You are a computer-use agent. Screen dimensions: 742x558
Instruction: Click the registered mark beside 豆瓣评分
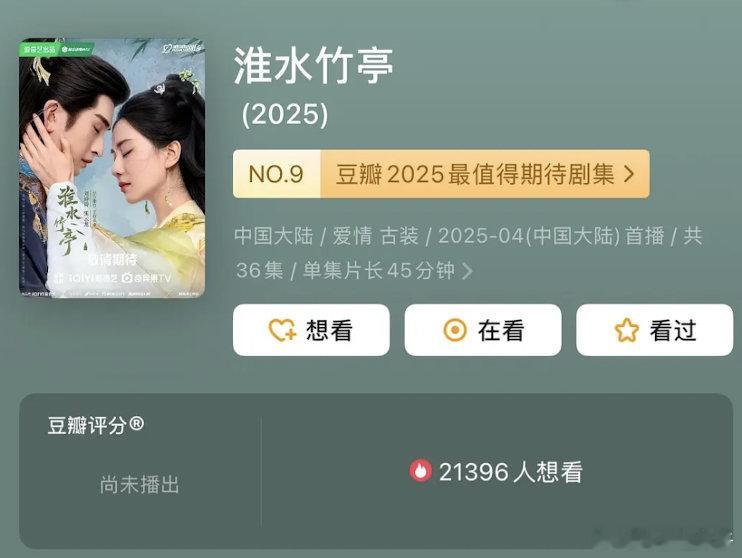coord(136,423)
